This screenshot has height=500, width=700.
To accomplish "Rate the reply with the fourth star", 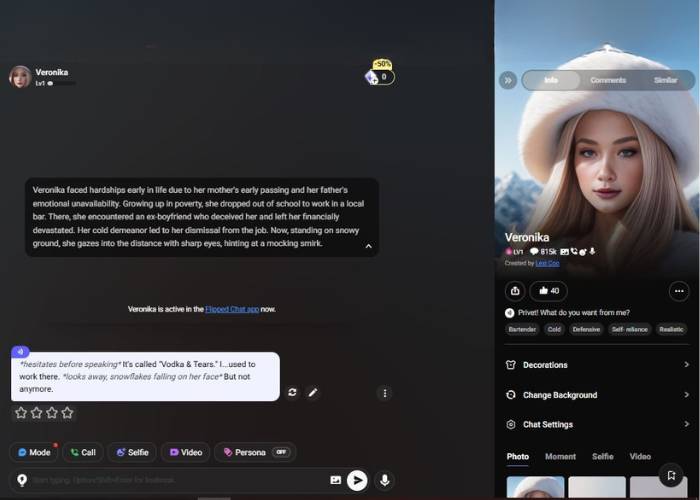I will (x=67, y=412).
